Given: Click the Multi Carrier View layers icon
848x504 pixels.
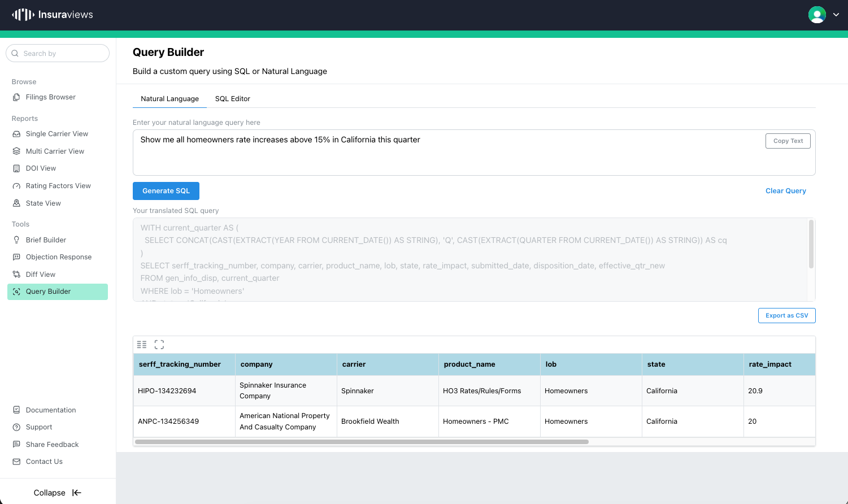Looking at the screenshot, I should [16, 151].
